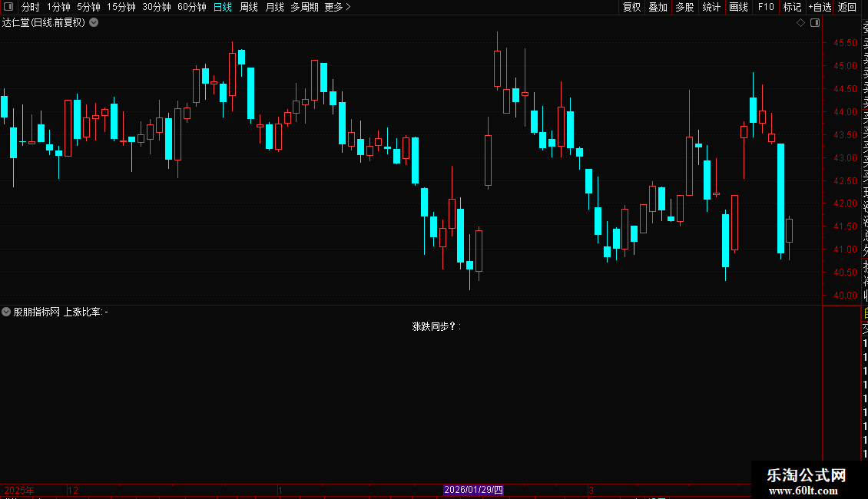Click the 标记 mark button
The height and width of the screenshot is (499, 868).
(x=792, y=7)
